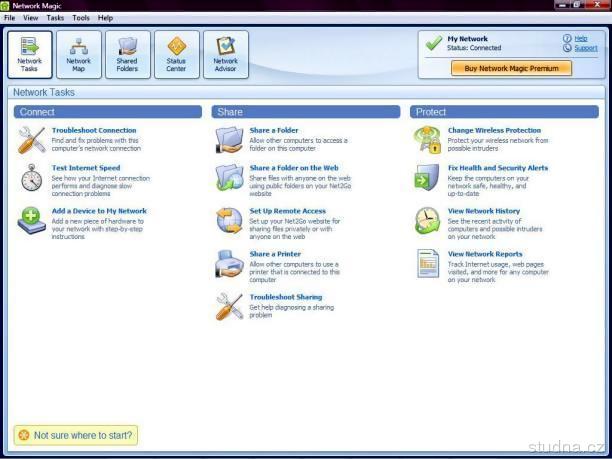This screenshot has width=612, height=459.
Task: Click the Share a Folder link
Action: 274,130
